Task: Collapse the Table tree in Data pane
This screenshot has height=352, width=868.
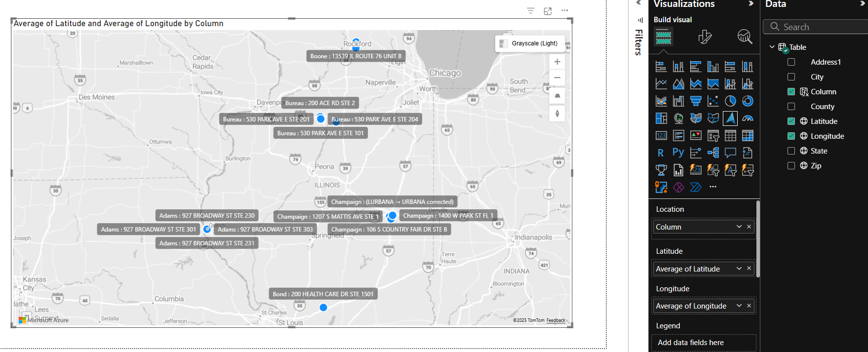Action: click(772, 47)
